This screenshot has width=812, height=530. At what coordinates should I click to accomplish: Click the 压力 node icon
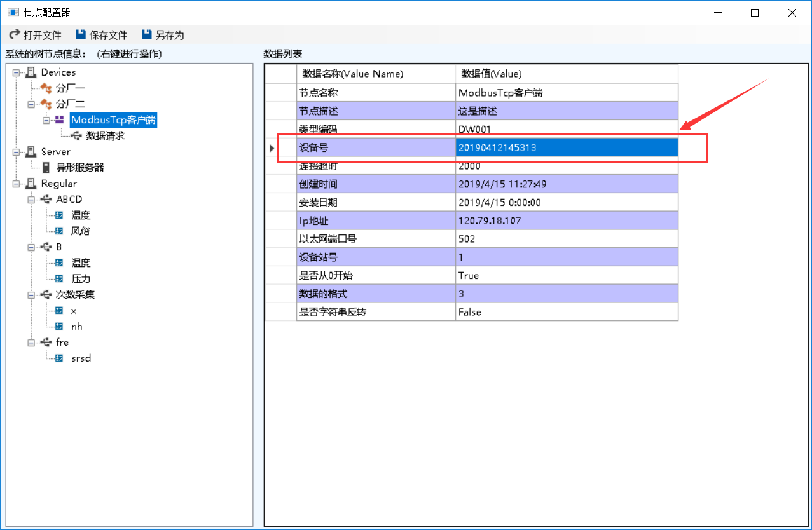pyautogui.click(x=60, y=279)
